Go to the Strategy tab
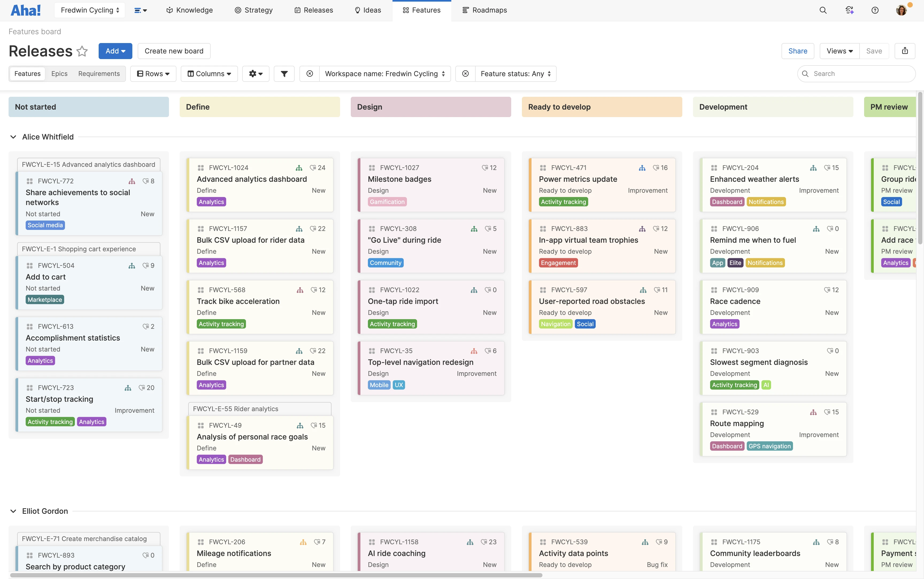Image resolution: width=924 pixels, height=579 pixels. pos(253,10)
